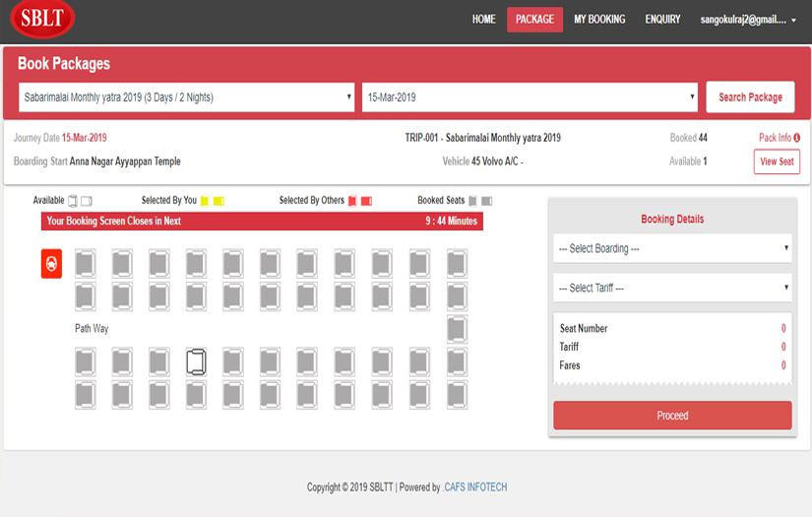Click the booked seat just right of the available seat
Image resolution: width=812 pixels, height=517 pixels.
pos(233,361)
